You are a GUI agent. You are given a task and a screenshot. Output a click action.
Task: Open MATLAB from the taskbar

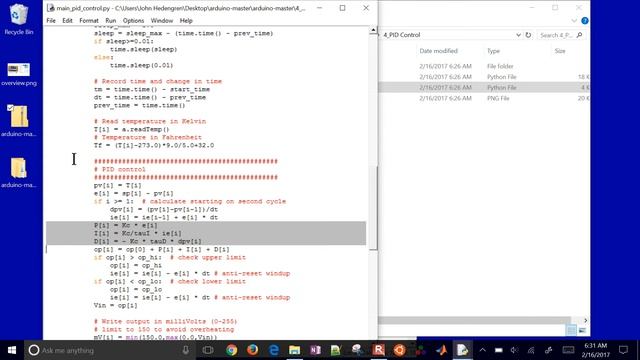pos(441,350)
